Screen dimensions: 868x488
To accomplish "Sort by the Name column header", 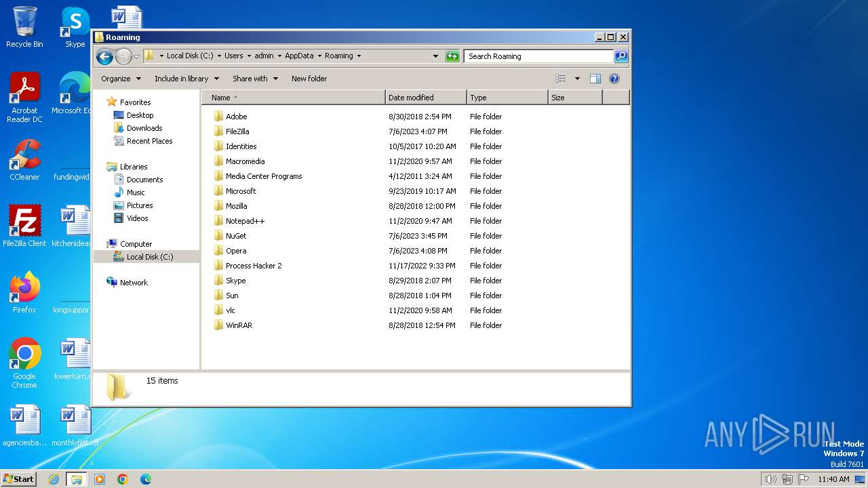I will 294,98.
